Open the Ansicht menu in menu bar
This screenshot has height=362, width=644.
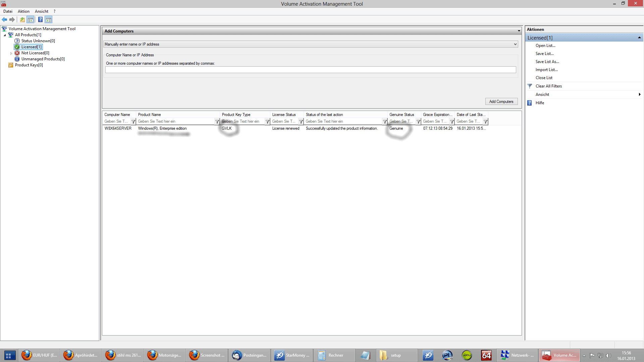click(42, 11)
